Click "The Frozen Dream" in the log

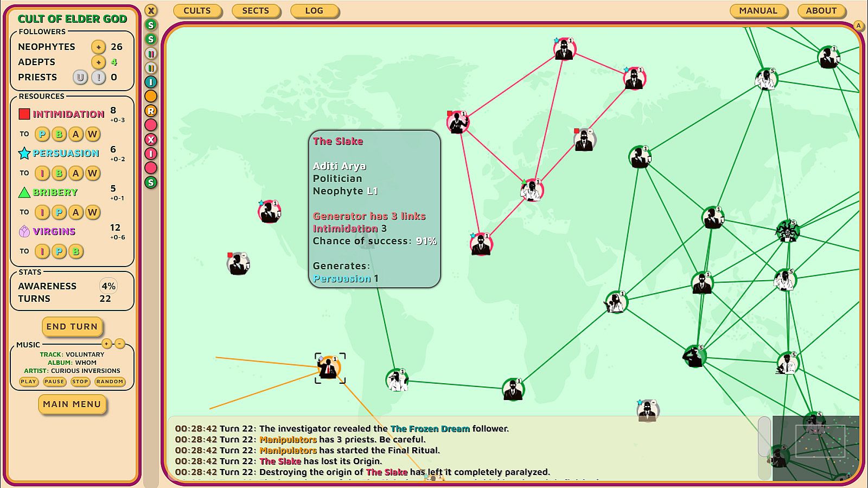click(430, 429)
